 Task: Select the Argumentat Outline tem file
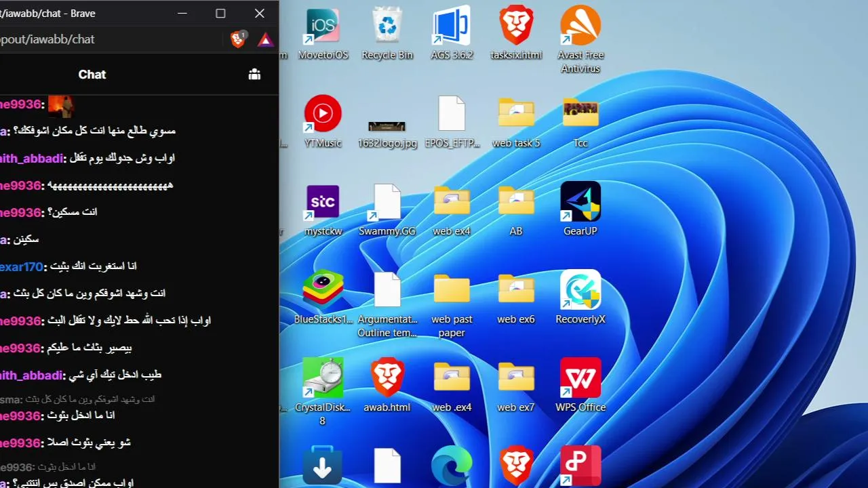(387, 304)
